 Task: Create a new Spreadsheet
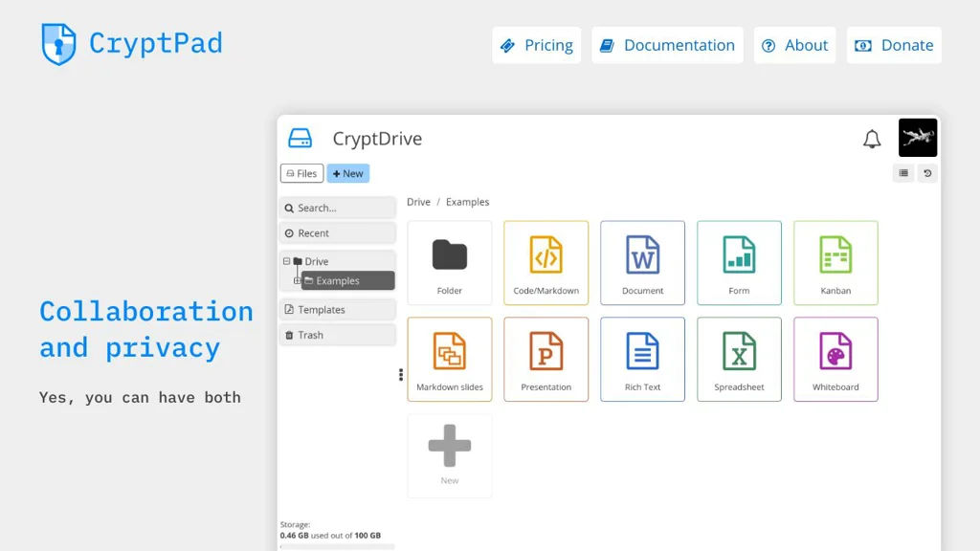point(739,360)
